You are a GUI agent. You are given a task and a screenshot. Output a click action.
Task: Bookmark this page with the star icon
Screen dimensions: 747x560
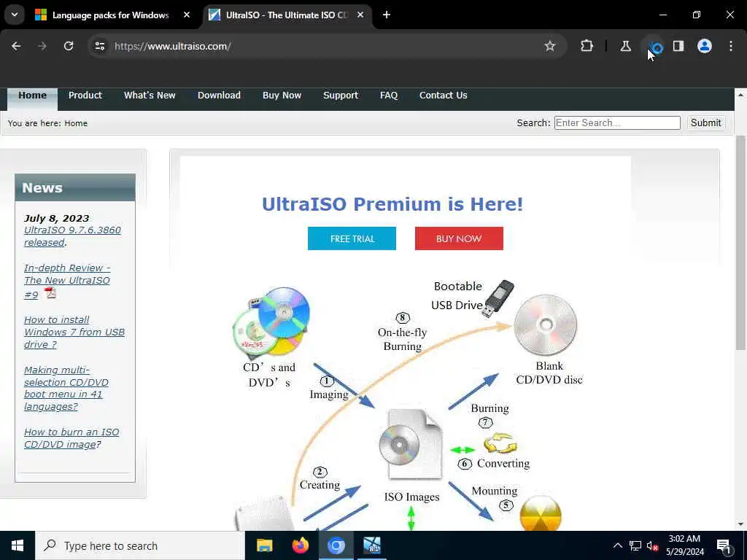[550, 46]
